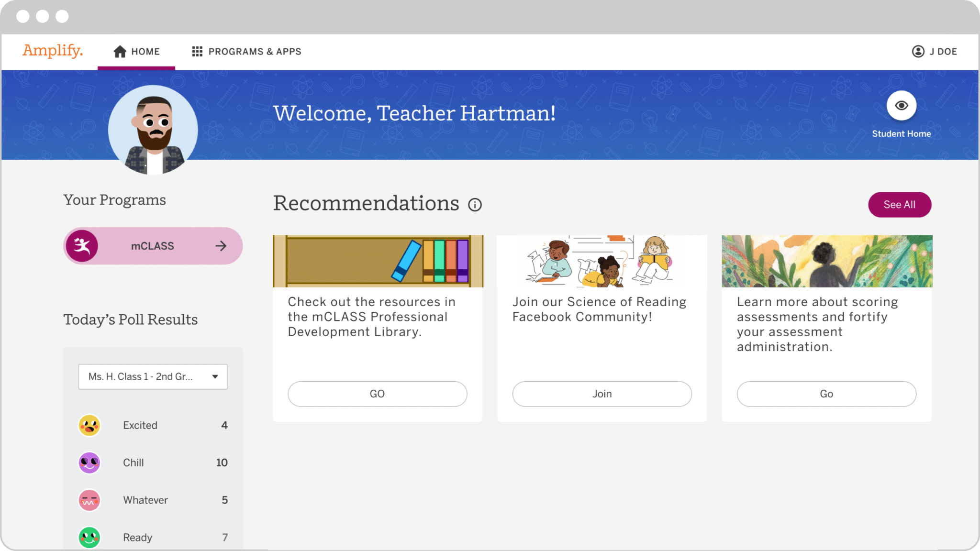This screenshot has height=551, width=980.
Task: Click the Whatever pink emoji
Action: point(89,500)
